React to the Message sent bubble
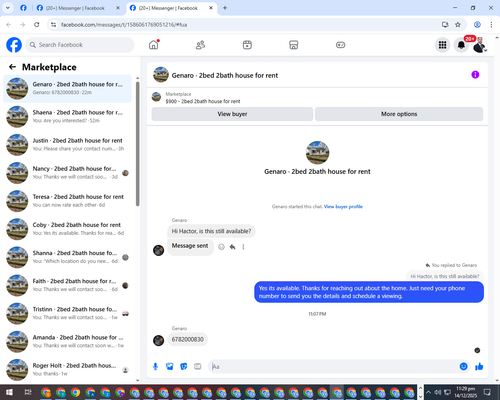Image resolution: width=500 pixels, height=400 pixels. (x=221, y=247)
